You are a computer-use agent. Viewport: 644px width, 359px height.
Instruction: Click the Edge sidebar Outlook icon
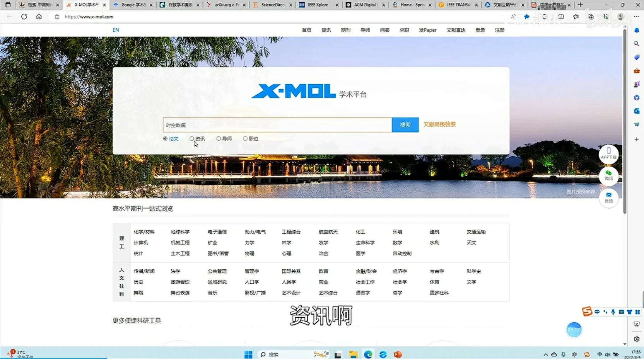636,111
